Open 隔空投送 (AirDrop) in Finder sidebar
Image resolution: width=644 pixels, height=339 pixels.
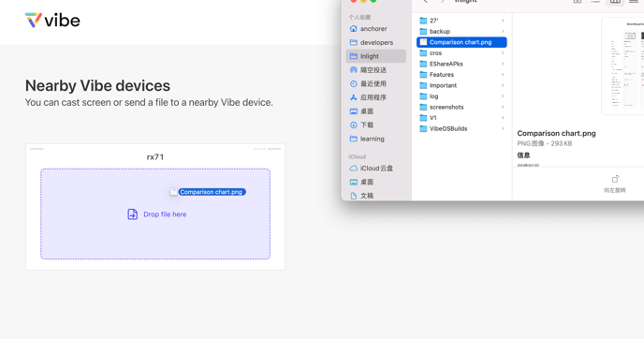375,70
